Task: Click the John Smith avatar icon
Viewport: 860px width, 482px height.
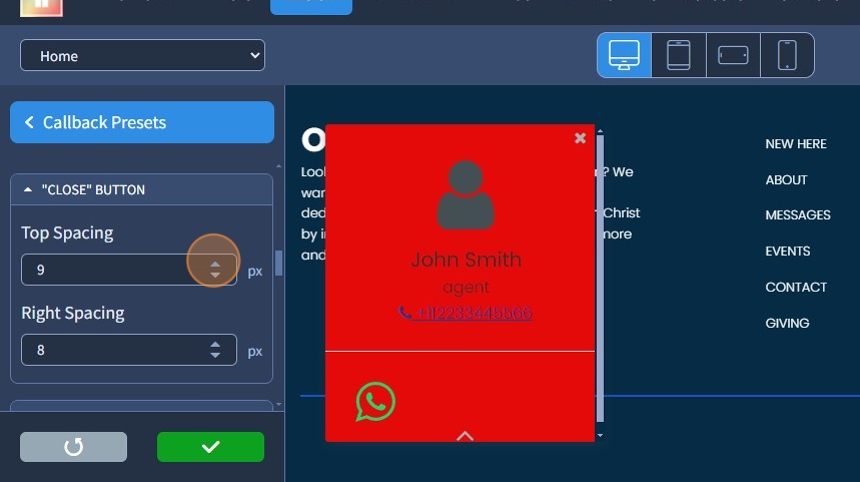Action: (466, 195)
